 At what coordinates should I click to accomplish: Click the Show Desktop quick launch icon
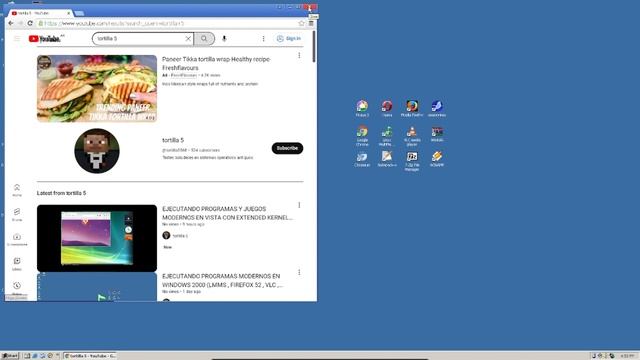point(27,356)
